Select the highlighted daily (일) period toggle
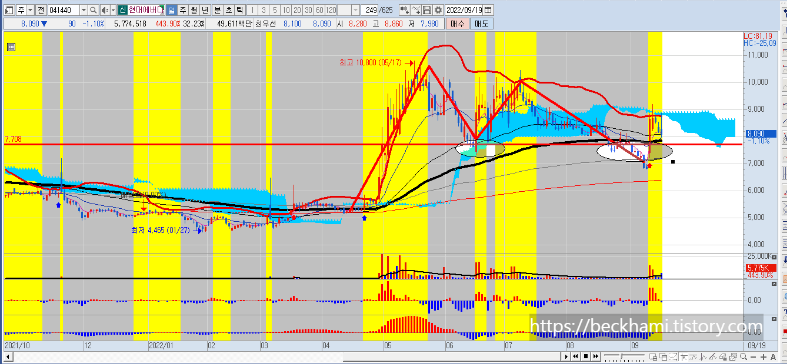Viewport: 787px width, 364px height. pyautogui.click(x=171, y=10)
